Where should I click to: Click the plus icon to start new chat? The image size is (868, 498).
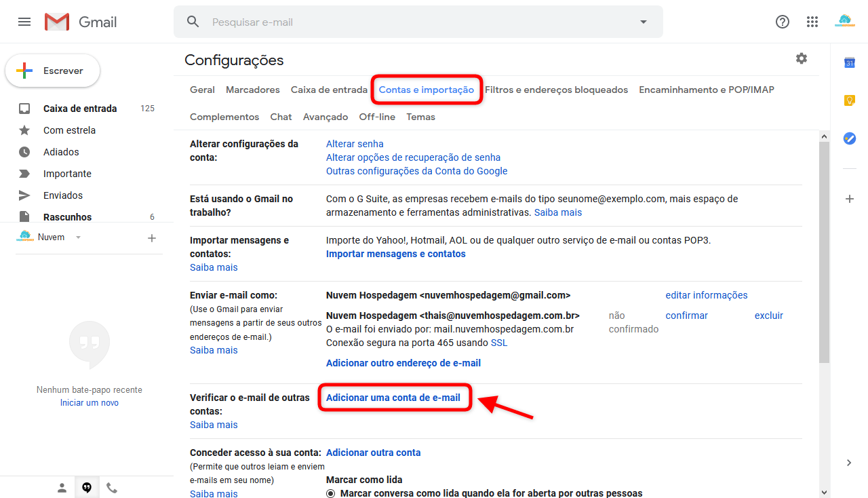click(x=152, y=238)
